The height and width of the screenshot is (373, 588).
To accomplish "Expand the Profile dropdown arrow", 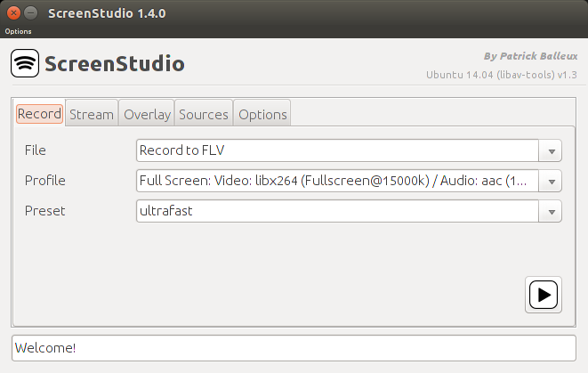I will pos(551,182).
